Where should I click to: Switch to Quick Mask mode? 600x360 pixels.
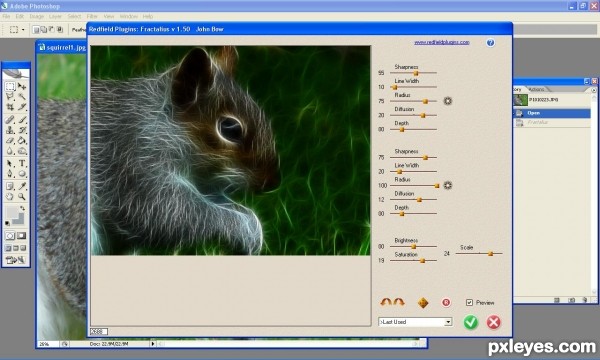(21, 236)
